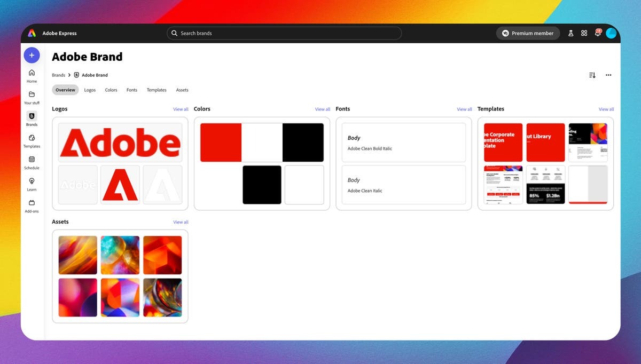Viewport: 641px width, 364px height.
Task: Select the red brand color swatch
Action: point(221,142)
